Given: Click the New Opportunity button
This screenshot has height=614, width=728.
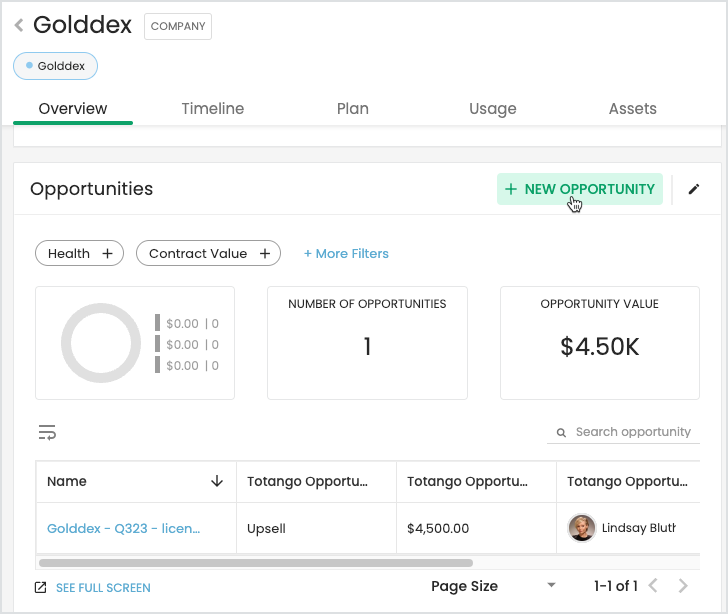Looking at the screenshot, I should (x=579, y=189).
